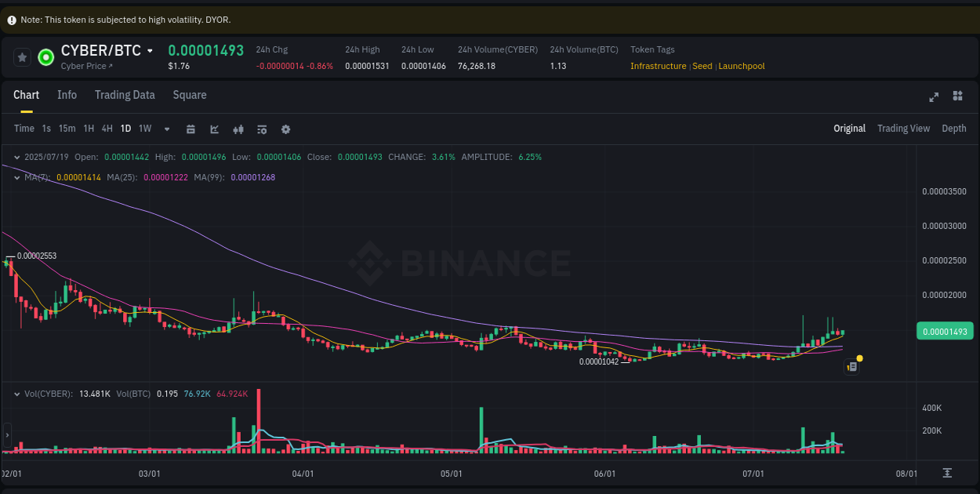980x494 pixels.
Task: Select the line chart drawing icon
Action: point(214,129)
